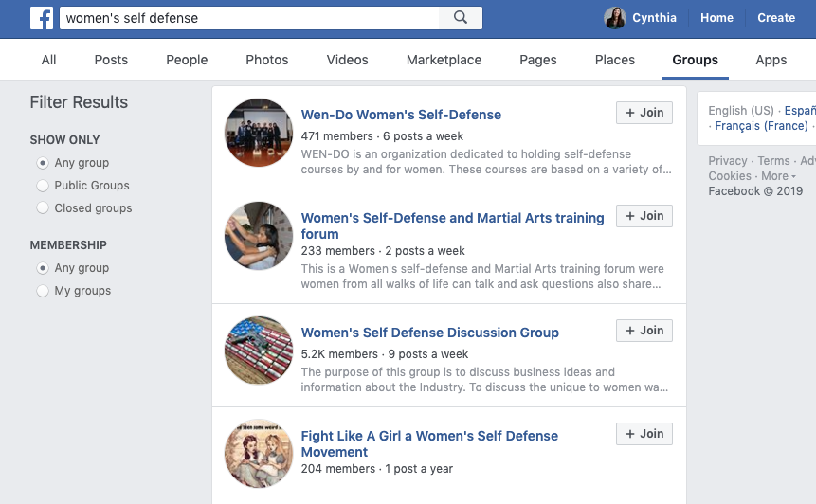Select the Closed groups filter
This screenshot has width=816, height=504.
43,208
